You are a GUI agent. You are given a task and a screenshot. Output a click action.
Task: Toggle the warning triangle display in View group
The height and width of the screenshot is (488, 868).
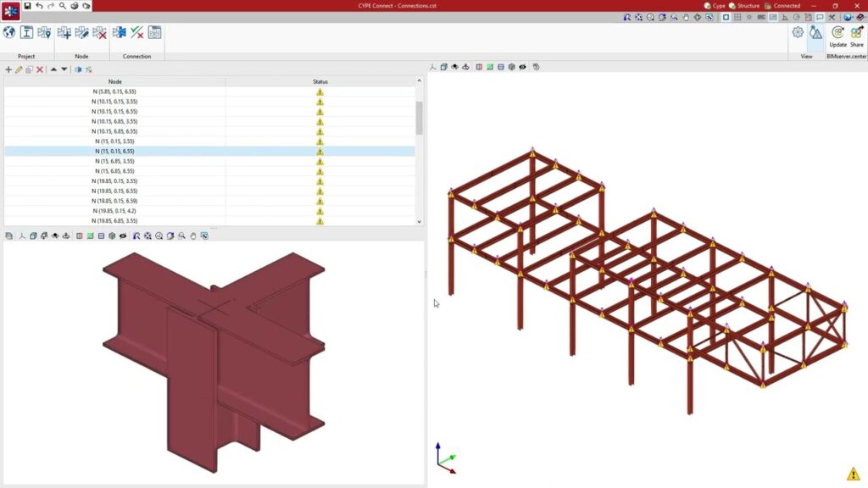tap(815, 33)
